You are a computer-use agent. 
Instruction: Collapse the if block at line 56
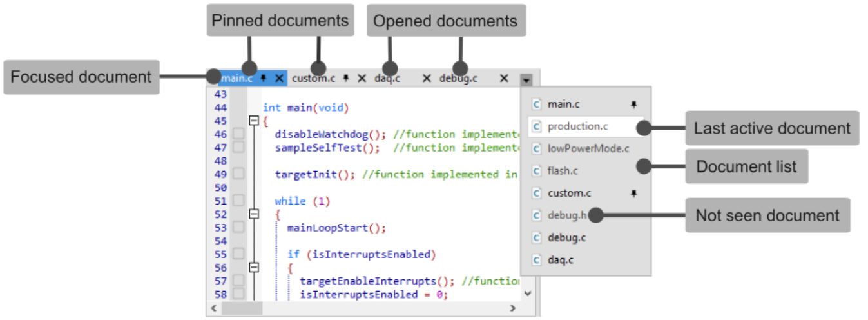[254, 268]
